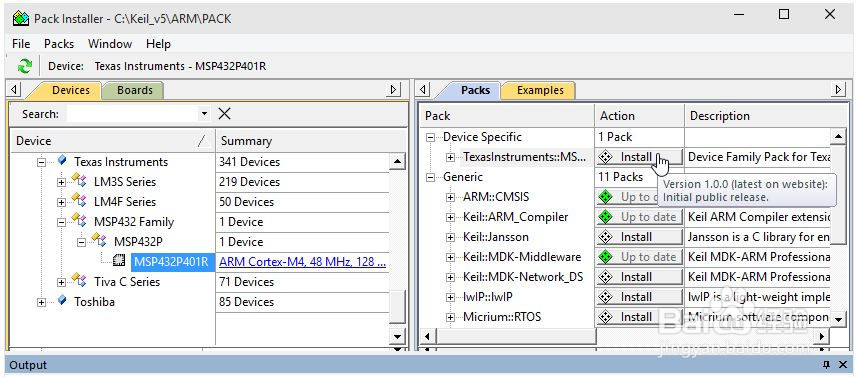Collapse the Device Specific packs group
Viewport: 857px width, 377px height.
click(x=431, y=137)
